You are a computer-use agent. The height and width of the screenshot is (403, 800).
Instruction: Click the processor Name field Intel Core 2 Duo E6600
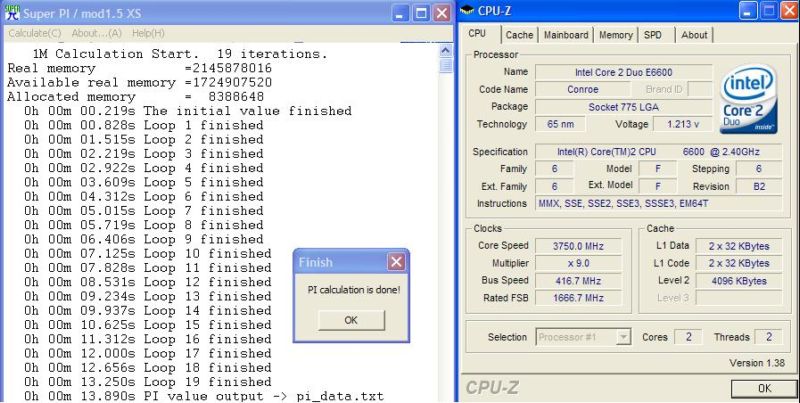click(623, 72)
